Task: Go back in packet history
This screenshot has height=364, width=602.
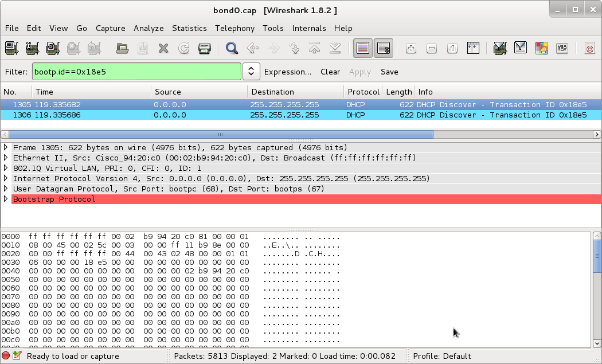Action: pos(253,48)
